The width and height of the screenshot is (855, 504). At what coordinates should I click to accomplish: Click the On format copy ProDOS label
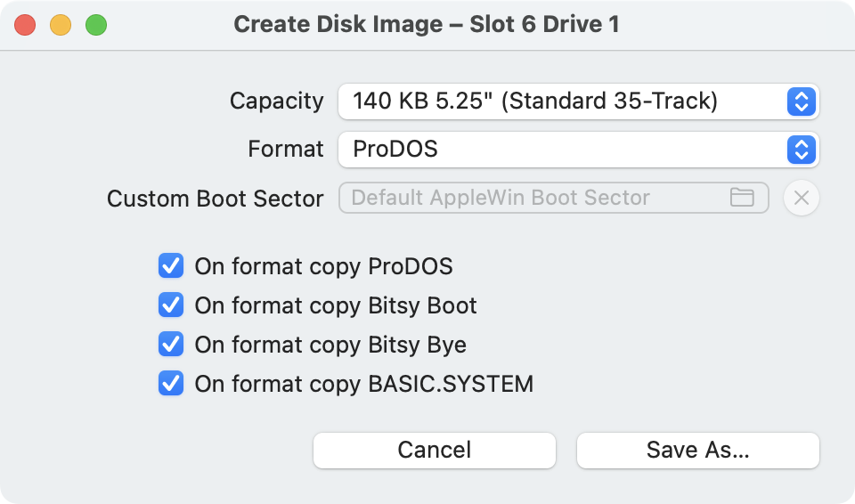point(323,267)
